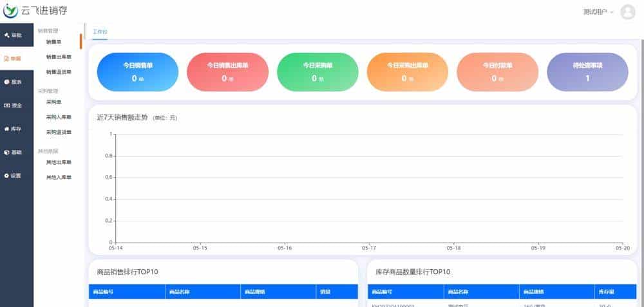The width and height of the screenshot is (644, 307).
Task: Go to the 资金 sidebar section
Action: click(x=17, y=106)
